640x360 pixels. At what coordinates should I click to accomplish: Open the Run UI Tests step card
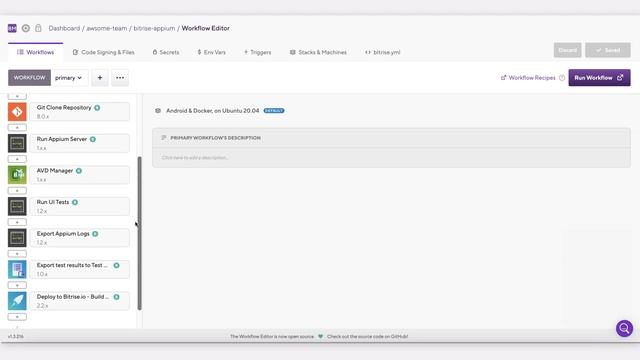tap(80, 206)
